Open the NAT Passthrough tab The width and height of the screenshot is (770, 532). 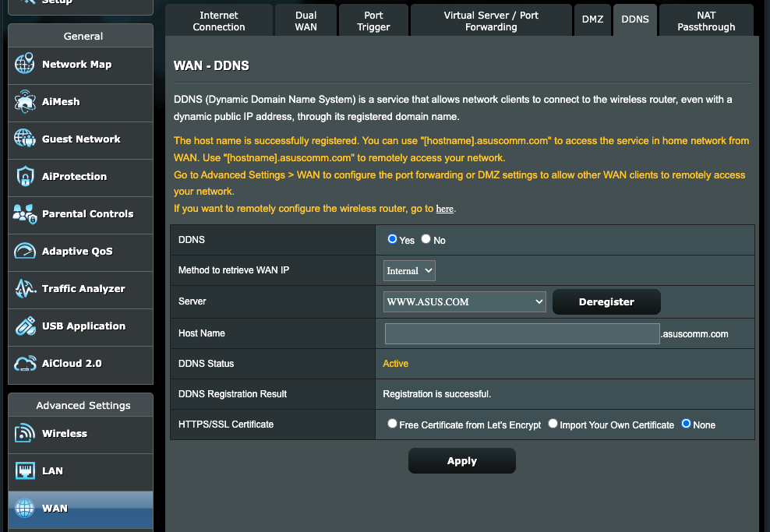[705, 19]
